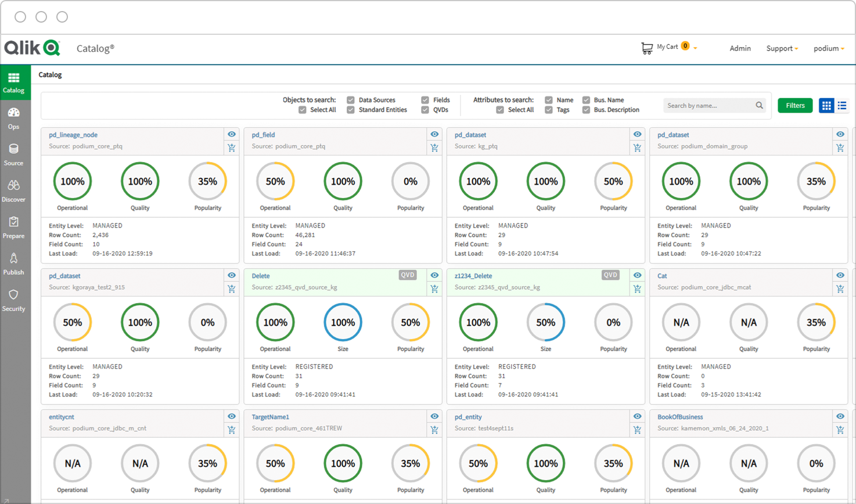
Task: Select last load '09-16-2020 12:59:19'
Action: tap(123, 254)
